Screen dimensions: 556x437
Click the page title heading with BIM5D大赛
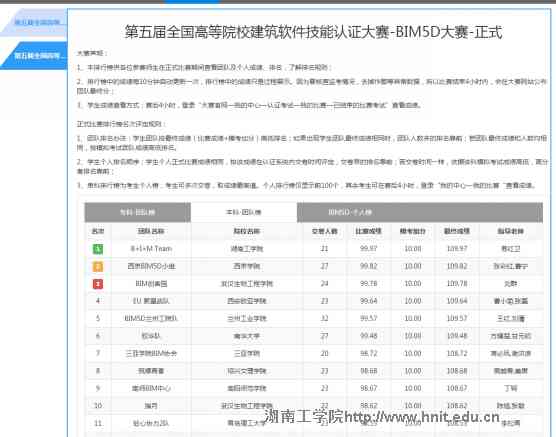coord(313,32)
